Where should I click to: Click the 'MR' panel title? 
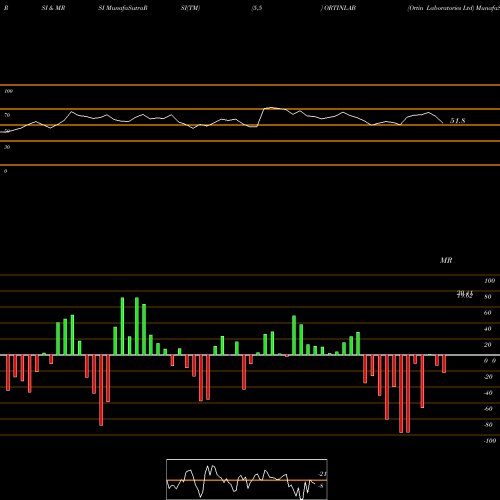pyautogui.click(x=446, y=260)
